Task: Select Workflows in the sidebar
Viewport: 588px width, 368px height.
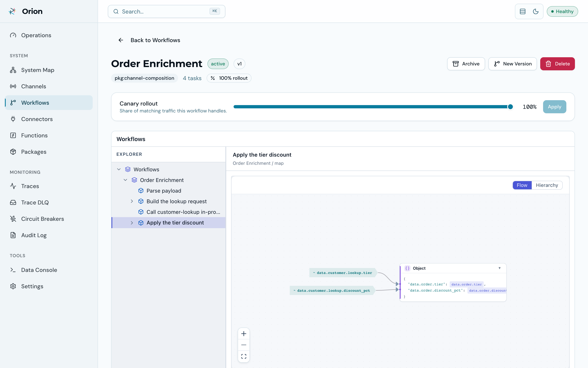Action: [x=49, y=103]
